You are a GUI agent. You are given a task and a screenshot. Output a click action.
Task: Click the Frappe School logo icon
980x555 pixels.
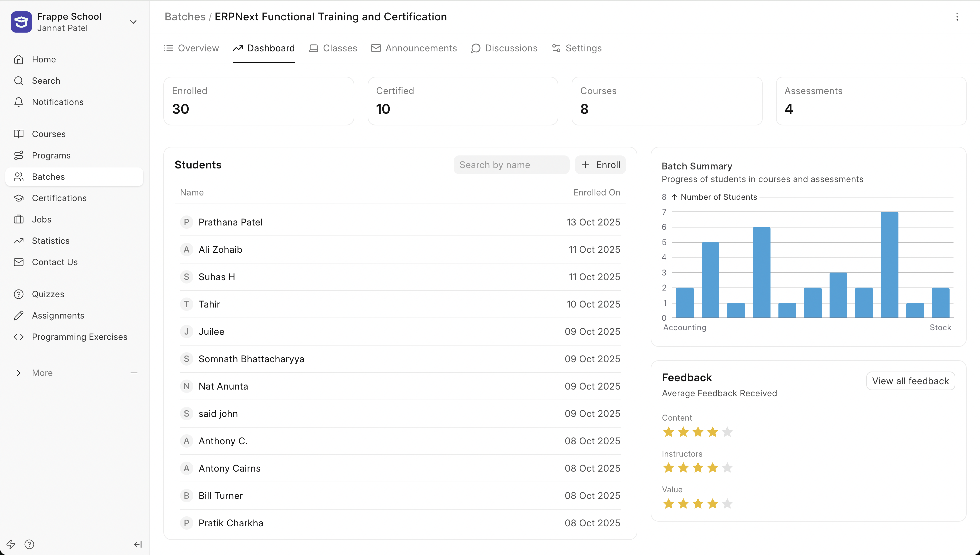(x=21, y=22)
